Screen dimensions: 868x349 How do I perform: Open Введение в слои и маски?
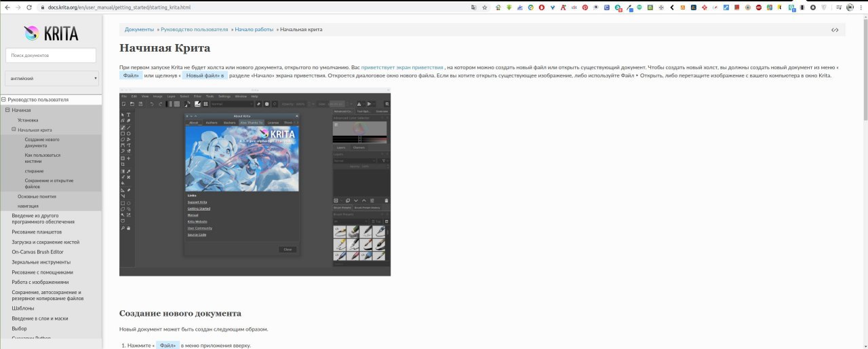pyautogui.click(x=39, y=318)
